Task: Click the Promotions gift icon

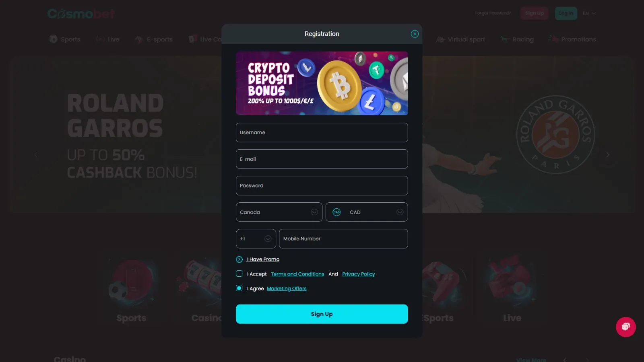Action: (553, 39)
